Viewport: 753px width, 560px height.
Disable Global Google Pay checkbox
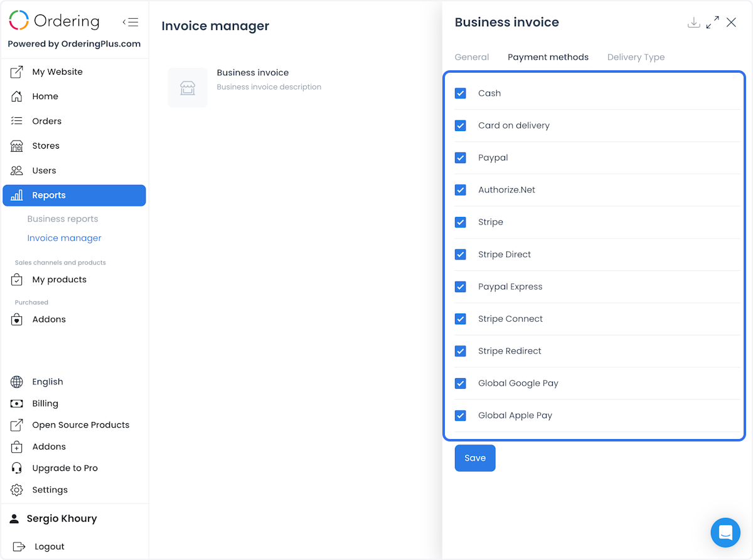coord(461,383)
